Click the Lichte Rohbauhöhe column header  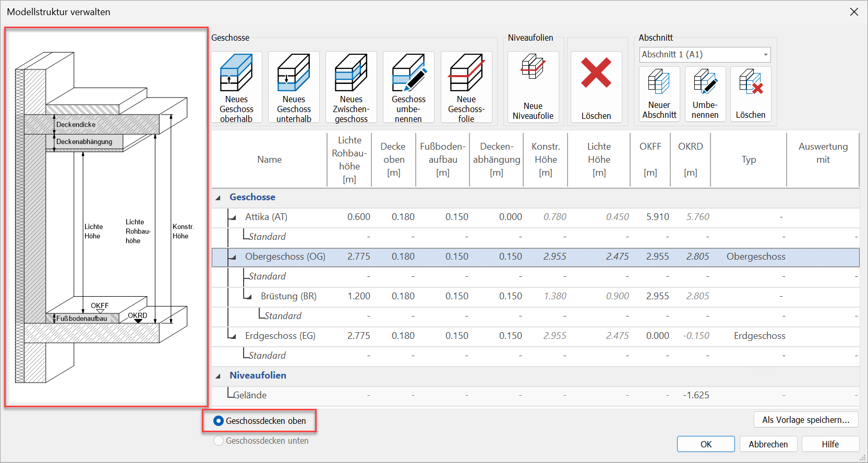[x=349, y=160]
